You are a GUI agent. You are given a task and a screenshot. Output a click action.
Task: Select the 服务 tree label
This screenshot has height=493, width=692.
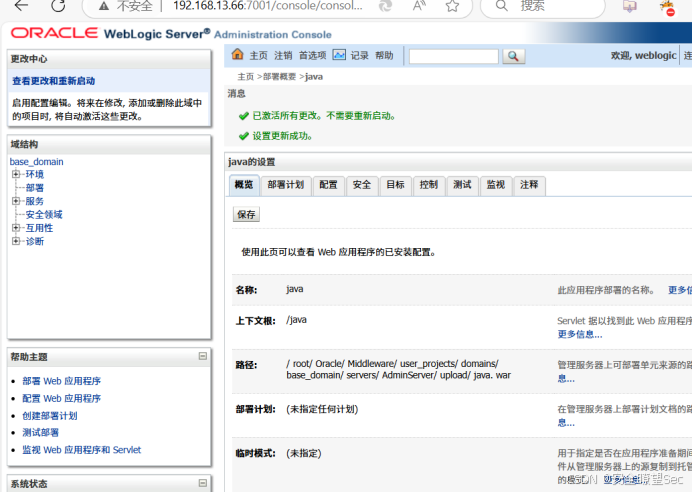34,201
